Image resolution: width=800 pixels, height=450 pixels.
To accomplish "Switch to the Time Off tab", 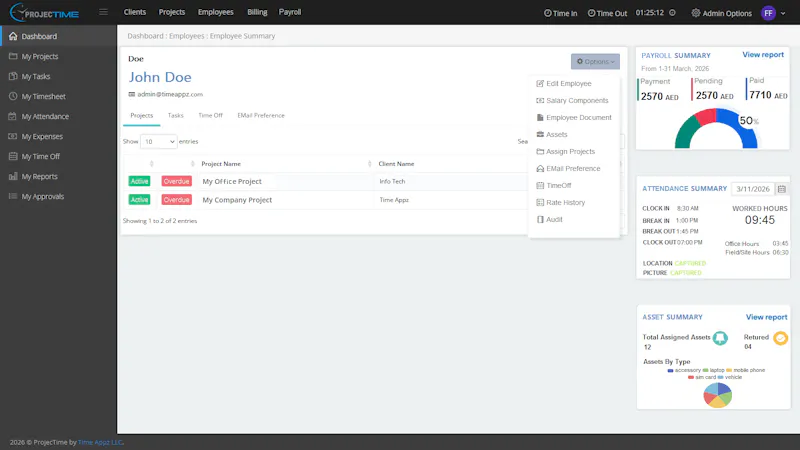I will click(x=210, y=116).
